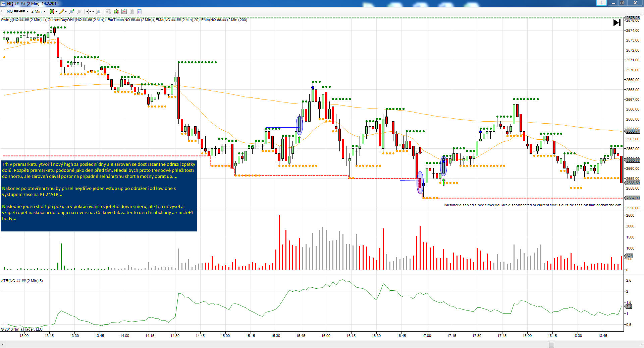Open the cross hair cursor menu
The height and width of the screenshot is (348, 644).
90,11
